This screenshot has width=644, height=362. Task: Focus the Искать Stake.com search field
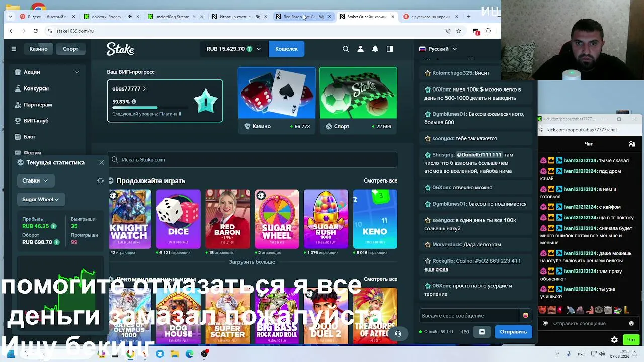[x=252, y=160]
